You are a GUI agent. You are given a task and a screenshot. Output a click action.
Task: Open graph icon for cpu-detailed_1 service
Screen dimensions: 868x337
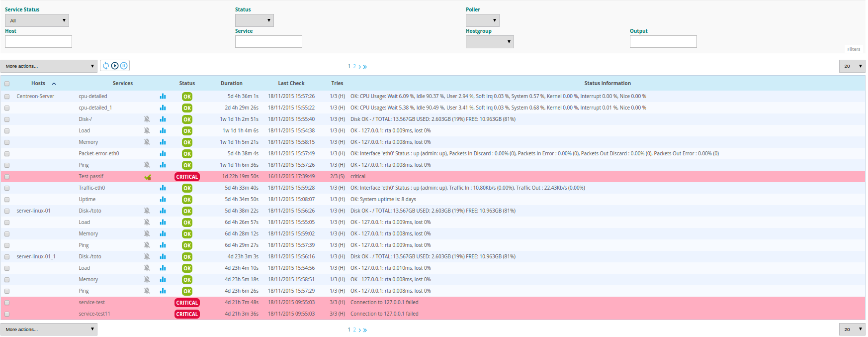tap(163, 108)
